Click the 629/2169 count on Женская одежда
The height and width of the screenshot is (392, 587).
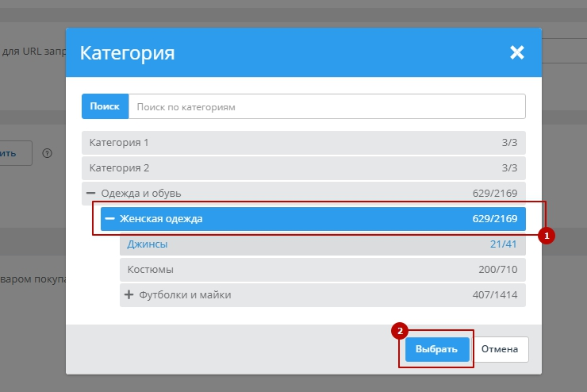coord(493,219)
